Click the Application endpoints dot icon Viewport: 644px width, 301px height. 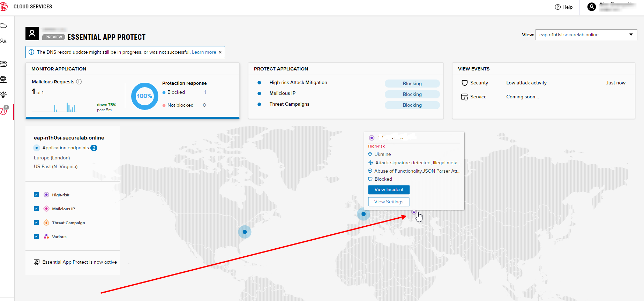coord(37,148)
